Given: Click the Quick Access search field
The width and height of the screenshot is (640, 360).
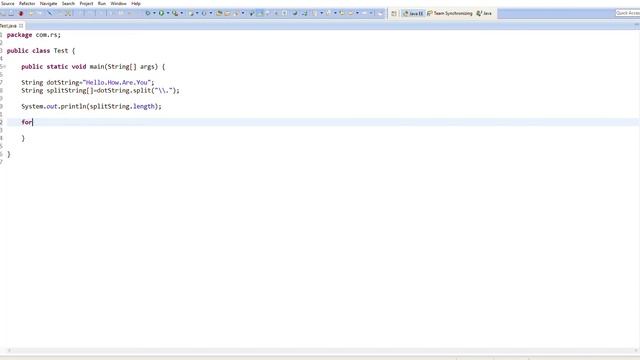Looking at the screenshot, I should point(628,13).
